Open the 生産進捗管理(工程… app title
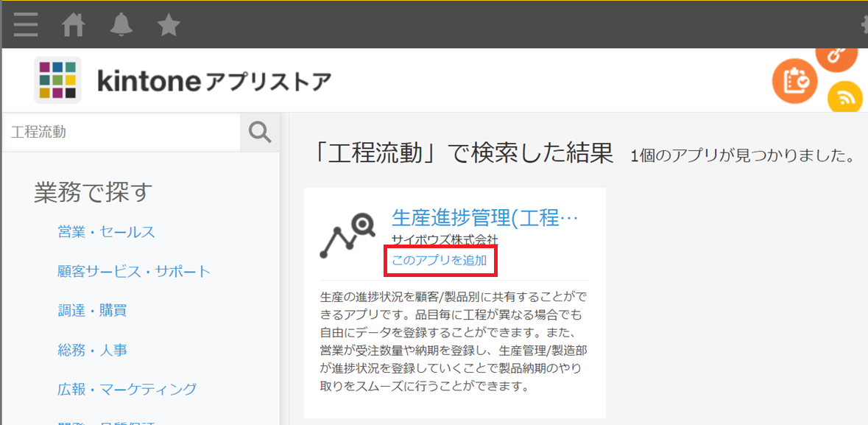Image resolution: width=868 pixels, height=425 pixels. [x=485, y=218]
